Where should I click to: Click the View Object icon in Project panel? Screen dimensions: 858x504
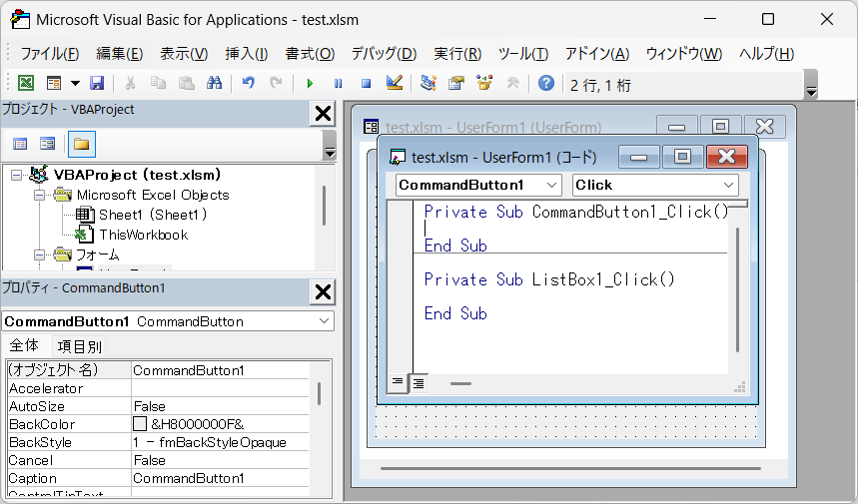click(48, 144)
